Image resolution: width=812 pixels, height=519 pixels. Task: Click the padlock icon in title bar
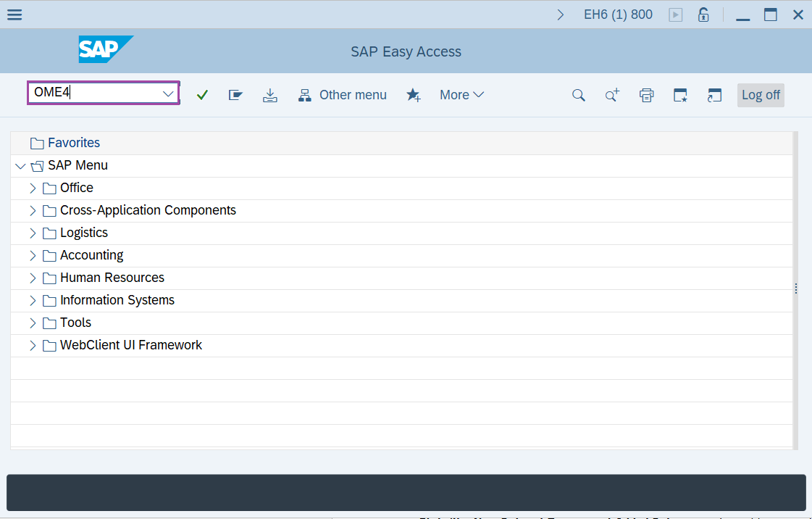click(703, 14)
